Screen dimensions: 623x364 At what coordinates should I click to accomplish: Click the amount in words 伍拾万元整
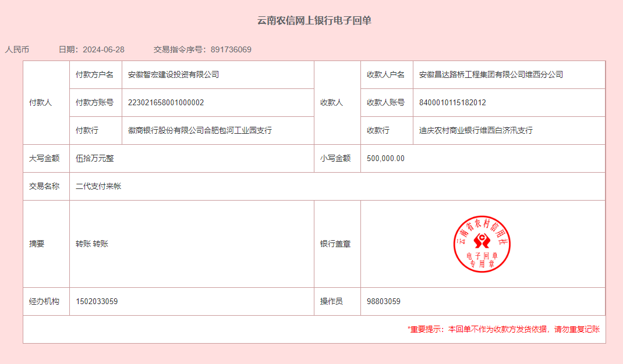click(95, 158)
